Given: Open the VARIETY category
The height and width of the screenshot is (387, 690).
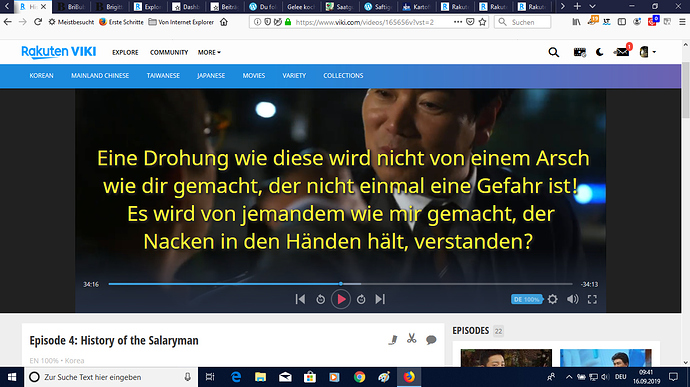Looking at the screenshot, I should click(294, 76).
